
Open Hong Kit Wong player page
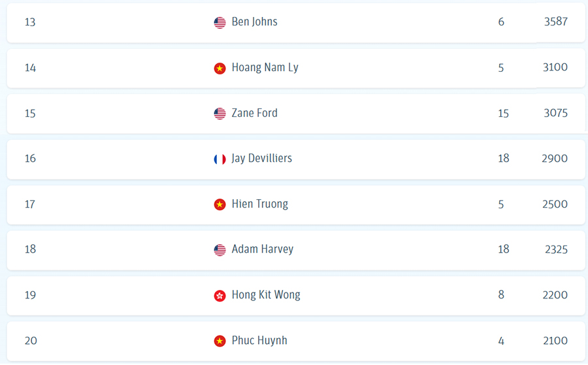point(266,295)
